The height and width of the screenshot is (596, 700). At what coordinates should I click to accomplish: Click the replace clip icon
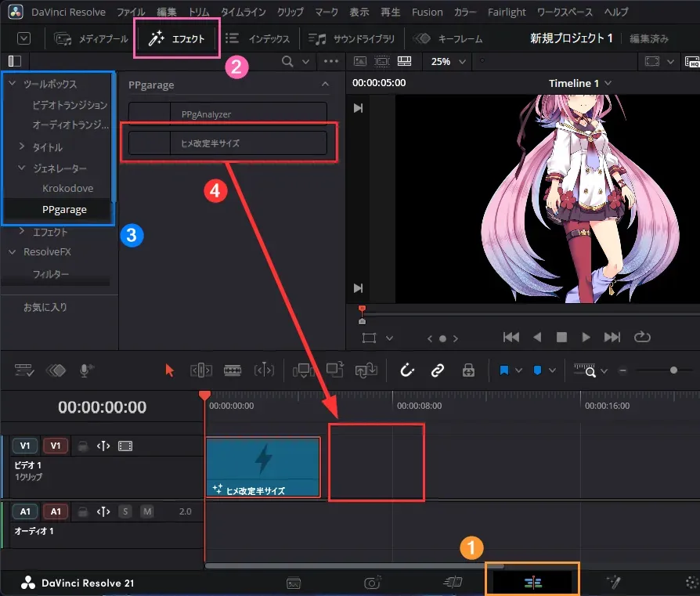(366, 370)
